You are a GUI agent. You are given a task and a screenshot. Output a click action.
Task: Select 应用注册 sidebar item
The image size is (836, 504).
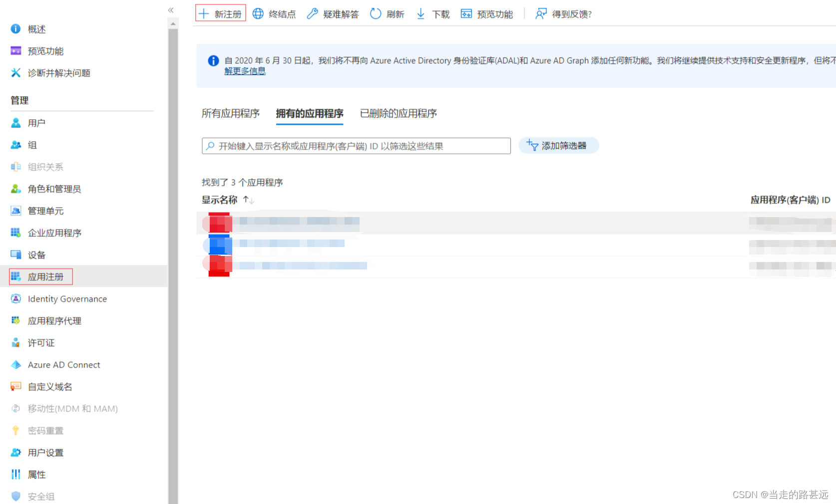(x=41, y=276)
